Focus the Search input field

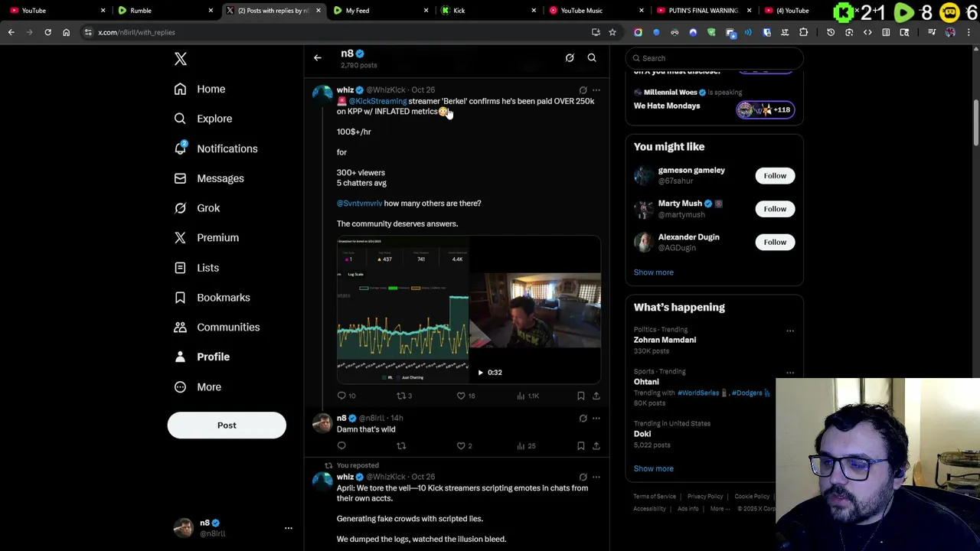click(x=714, y=58)
